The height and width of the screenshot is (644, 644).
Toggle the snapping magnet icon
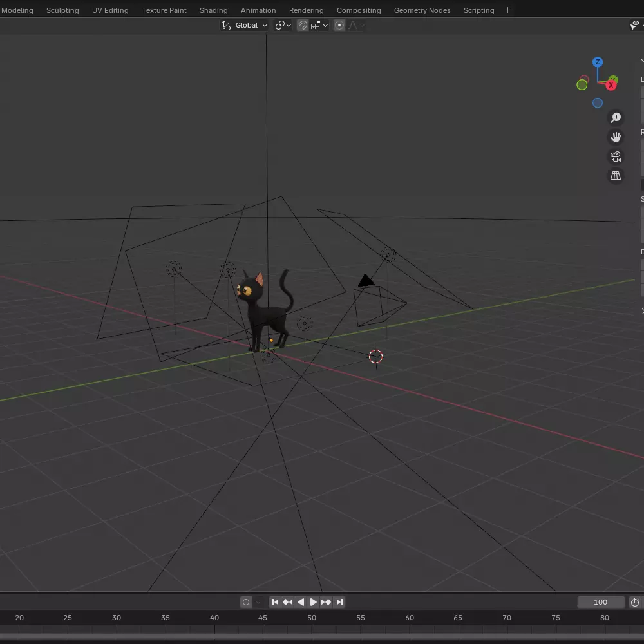(x=302, y=26)
